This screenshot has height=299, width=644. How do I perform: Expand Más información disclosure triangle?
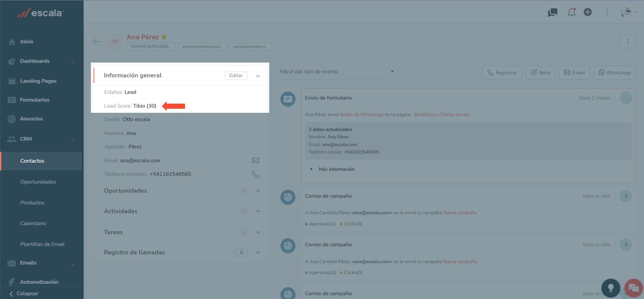click(311, 169)
